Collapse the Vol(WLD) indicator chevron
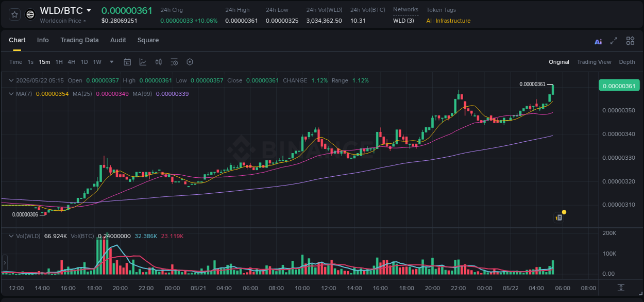 click(x=11, y=236)
